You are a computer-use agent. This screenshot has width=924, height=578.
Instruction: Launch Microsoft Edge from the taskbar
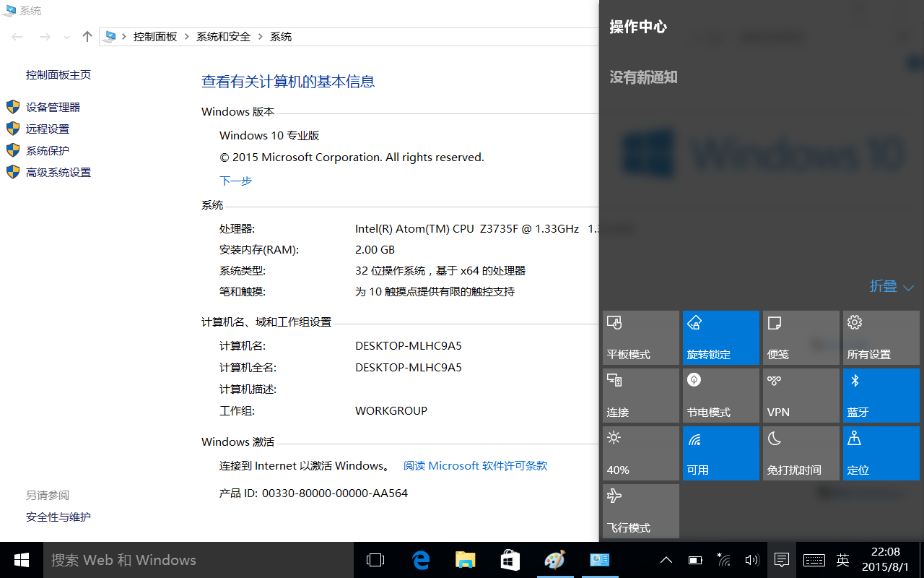[x=420, y=560]
